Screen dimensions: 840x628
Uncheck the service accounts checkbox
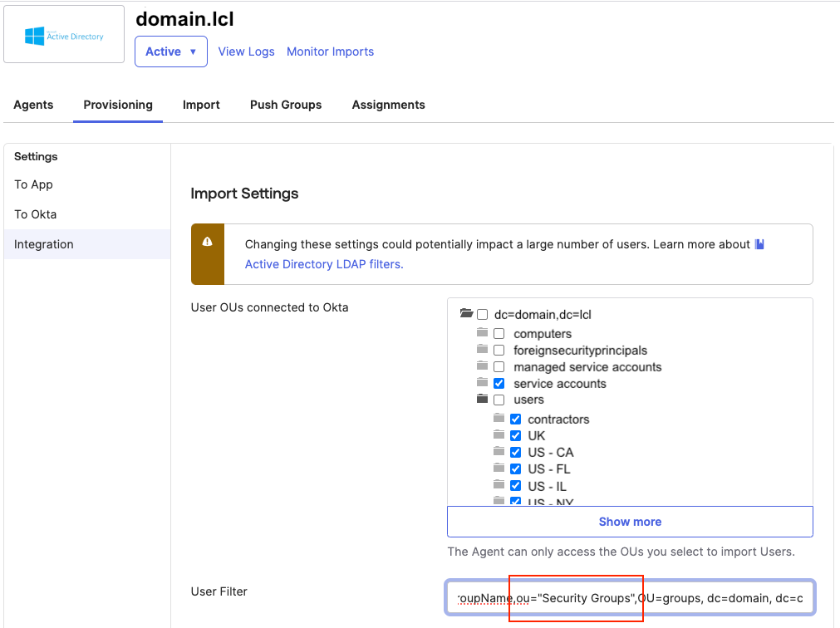point(499,383)
